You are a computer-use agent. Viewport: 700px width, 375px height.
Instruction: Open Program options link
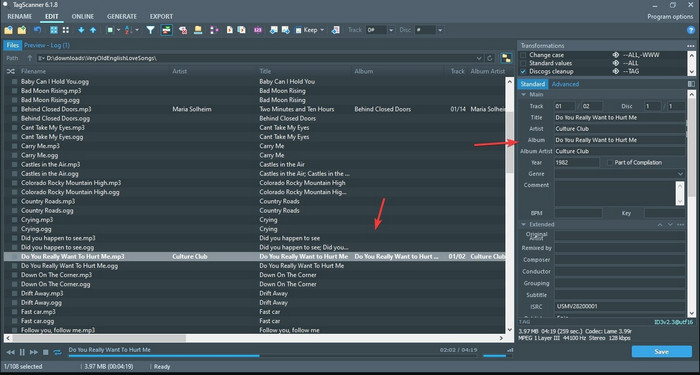point(670,17)
